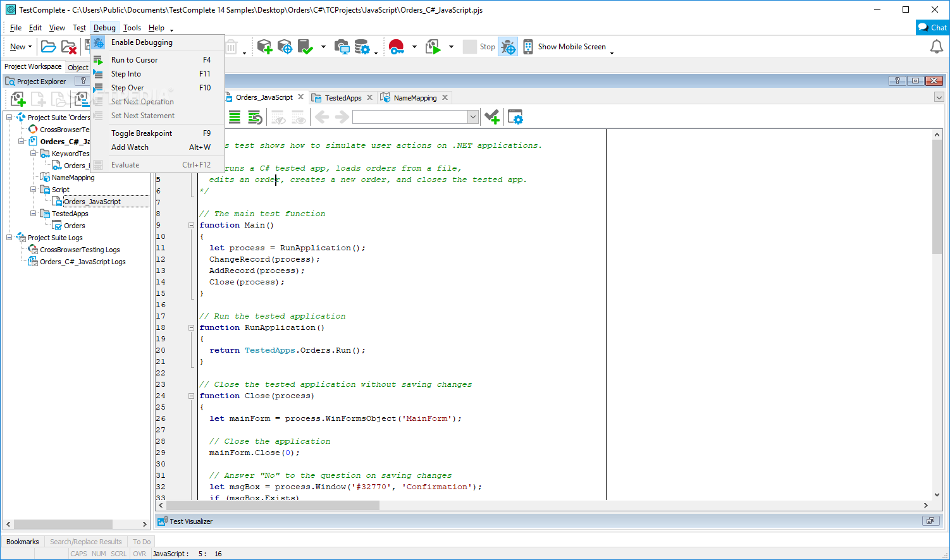Click the Add Item icon in Project Explorer

pyautogui.click(x=18, y=99)
